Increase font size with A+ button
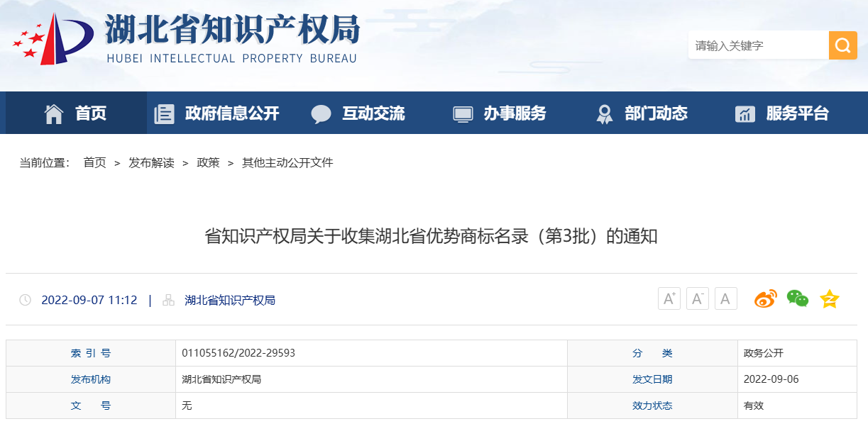 click(x=669, y=299)
